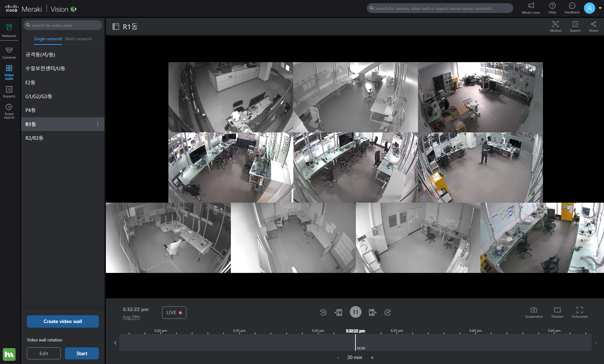Switch to Theater mode

pyautogui.click(x=557, y=312)
